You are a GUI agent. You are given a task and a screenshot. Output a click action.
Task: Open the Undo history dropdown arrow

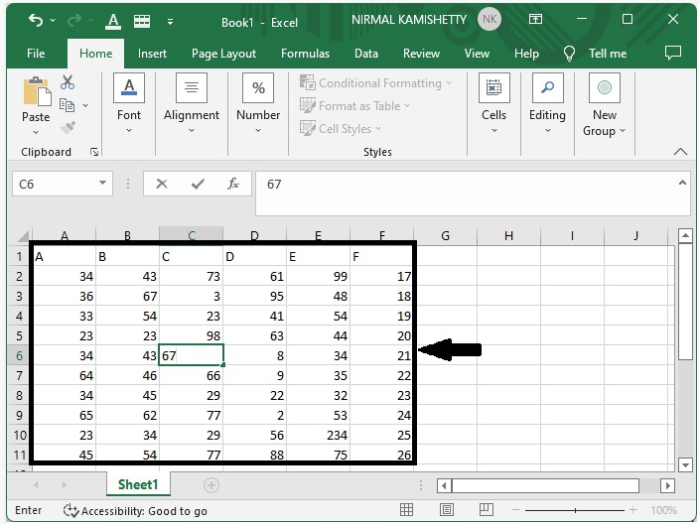coord(53,21)
